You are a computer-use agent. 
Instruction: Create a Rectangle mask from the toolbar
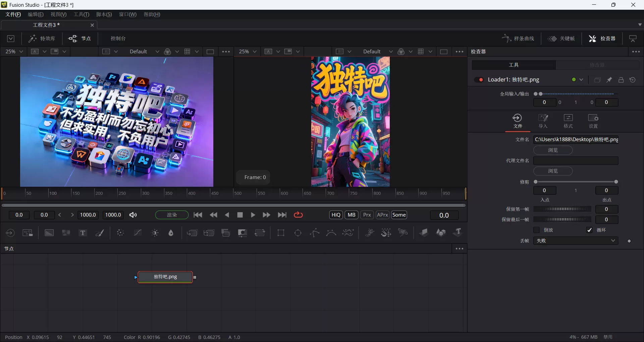click(281, 233)
